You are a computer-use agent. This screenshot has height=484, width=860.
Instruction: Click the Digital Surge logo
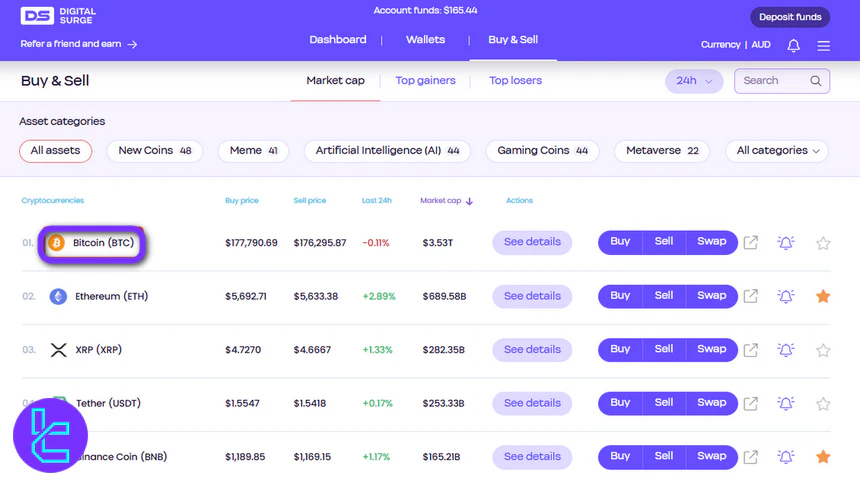click(58, 16)
